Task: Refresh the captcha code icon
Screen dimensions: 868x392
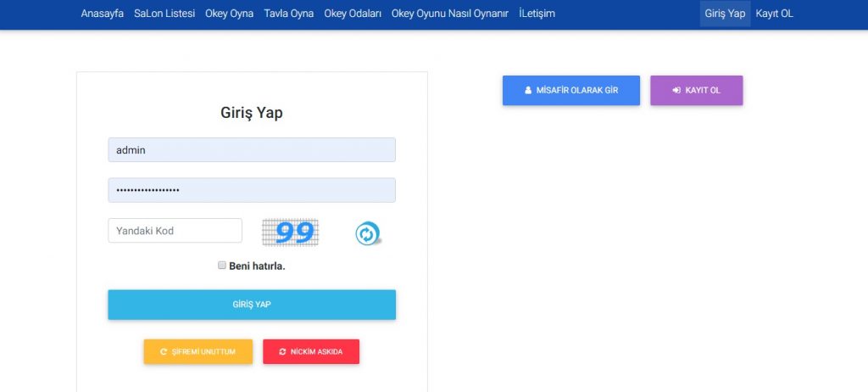Action: coord(367,233)
